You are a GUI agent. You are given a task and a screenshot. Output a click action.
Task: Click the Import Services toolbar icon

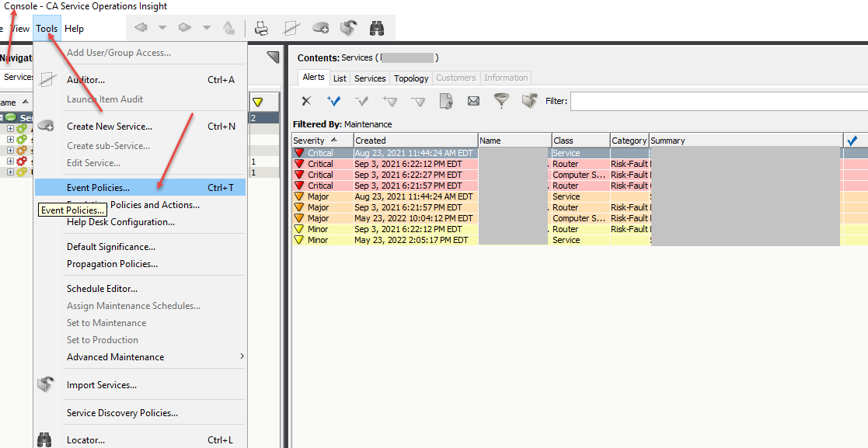click(x=349, y=28)
